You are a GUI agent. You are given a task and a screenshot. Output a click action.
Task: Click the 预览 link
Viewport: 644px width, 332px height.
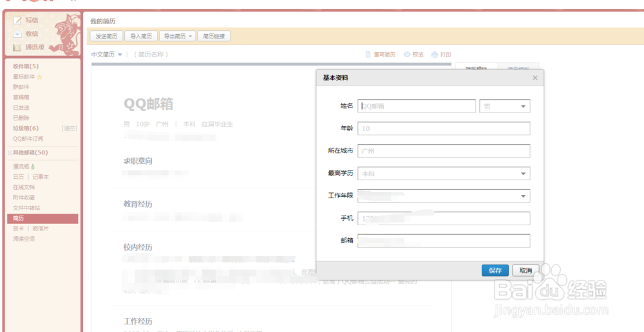coord(418,55)
